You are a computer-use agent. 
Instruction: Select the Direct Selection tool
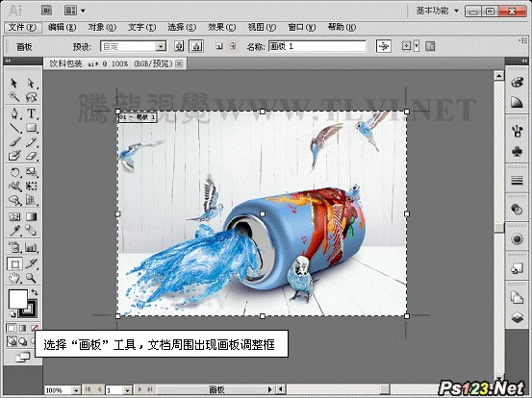tap(31, 83)
